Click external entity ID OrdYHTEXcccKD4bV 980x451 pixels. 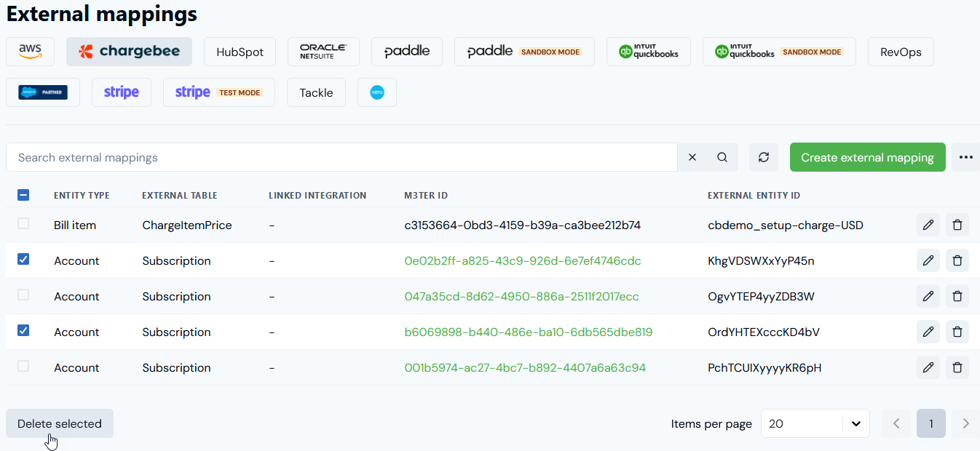[764, 332]
